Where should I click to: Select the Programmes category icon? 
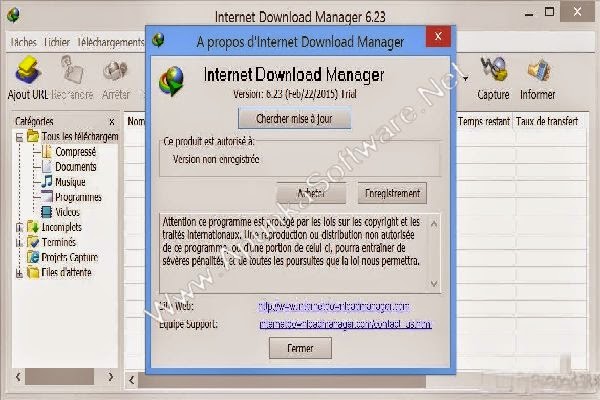(47, 196)
